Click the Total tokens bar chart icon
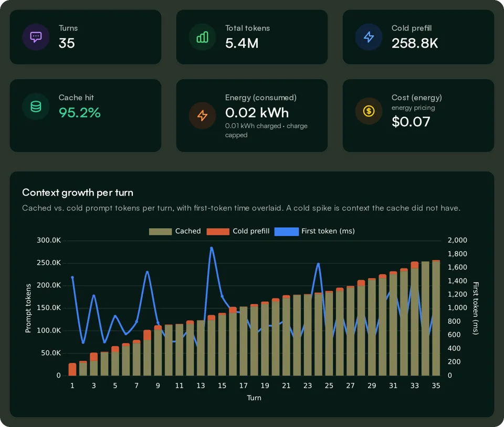Viewport: 504px width, 427px height. pyautogui.click(x=202, y=37)
